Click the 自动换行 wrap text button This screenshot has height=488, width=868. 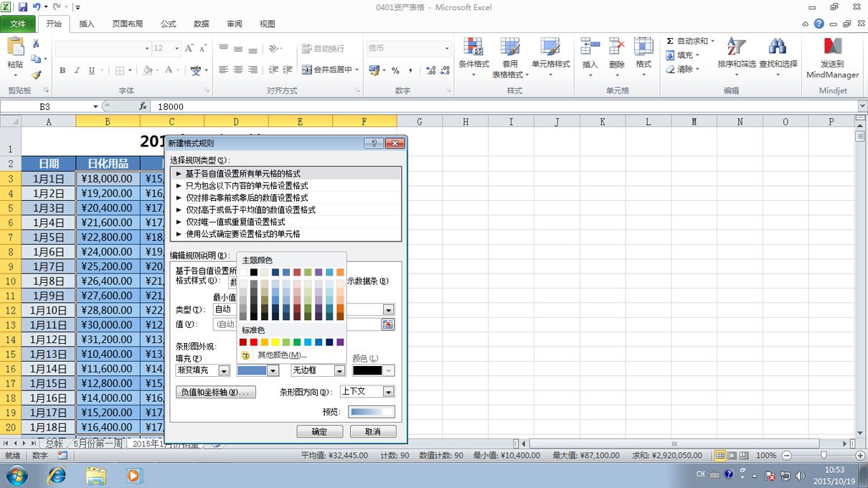click(323, 48)
